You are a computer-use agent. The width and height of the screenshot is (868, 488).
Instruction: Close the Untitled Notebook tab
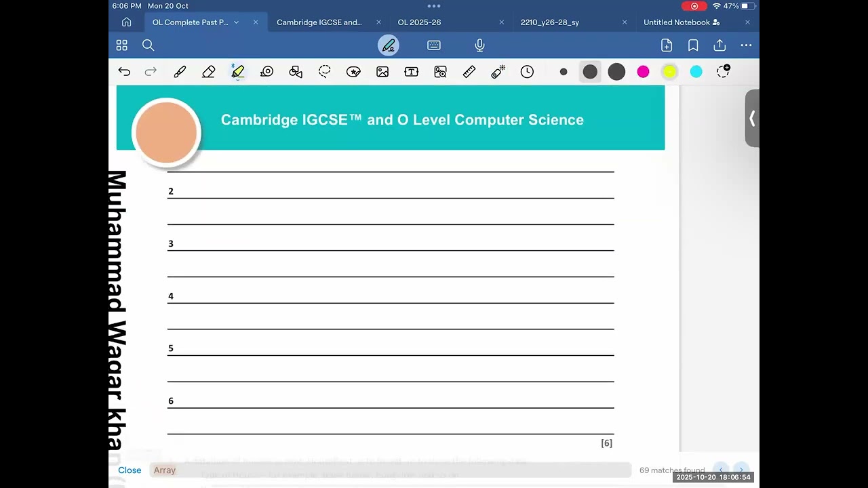pos(747,22)
